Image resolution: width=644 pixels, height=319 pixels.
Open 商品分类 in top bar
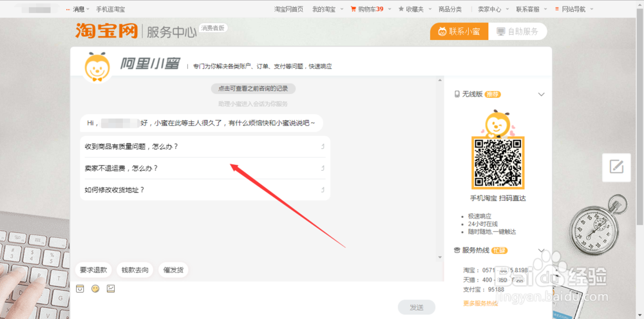450,9
